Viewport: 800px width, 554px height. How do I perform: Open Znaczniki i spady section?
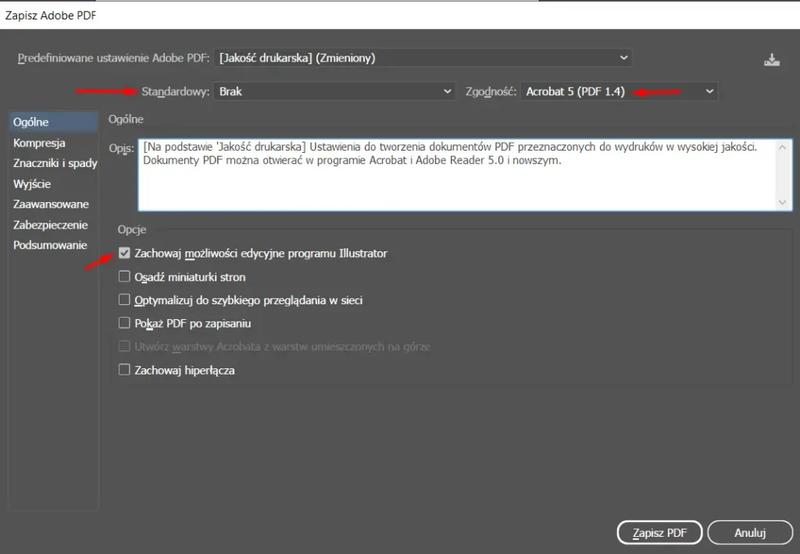click(x=55, y=163)
